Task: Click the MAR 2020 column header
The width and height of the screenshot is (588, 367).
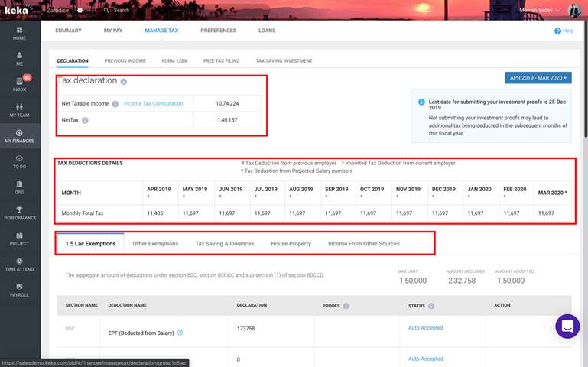Action: pyautogui.click(x=552, y=193)
